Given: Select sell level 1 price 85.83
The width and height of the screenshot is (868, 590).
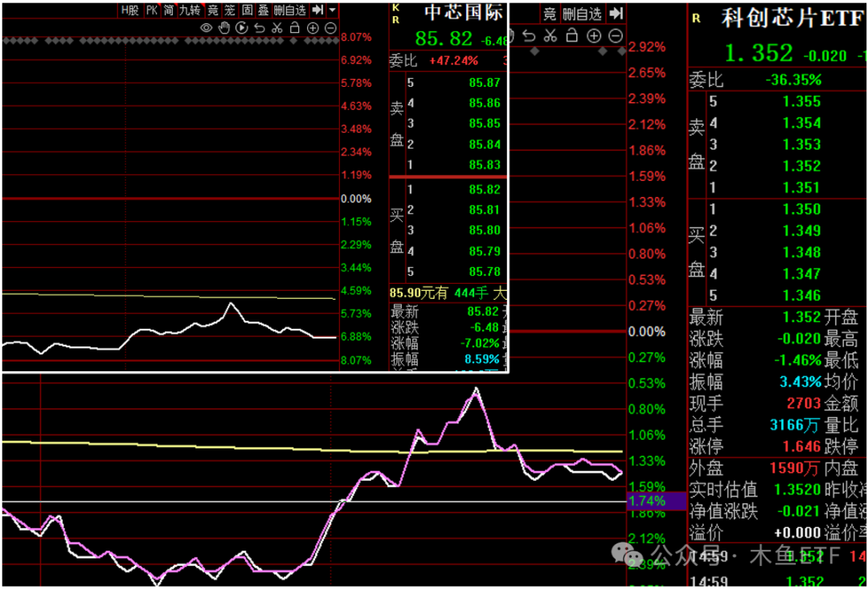Looking at the screenshot, I should point(485,165).
